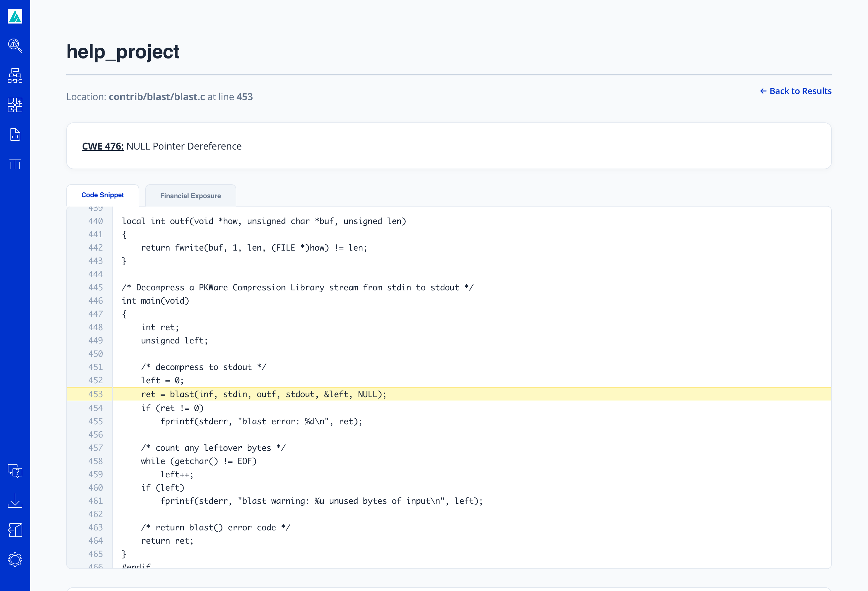The height and width of the screenshot is (591, 868).
Task: Open the help chat question icon
Action: pyautogui.click(x=15, y=471)
